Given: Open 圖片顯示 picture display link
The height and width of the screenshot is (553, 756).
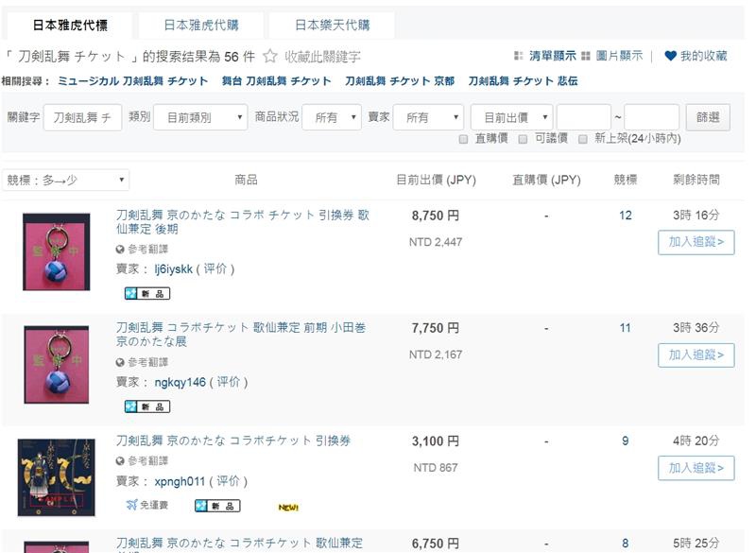Looking at the screenshot, I should (619, 56).
